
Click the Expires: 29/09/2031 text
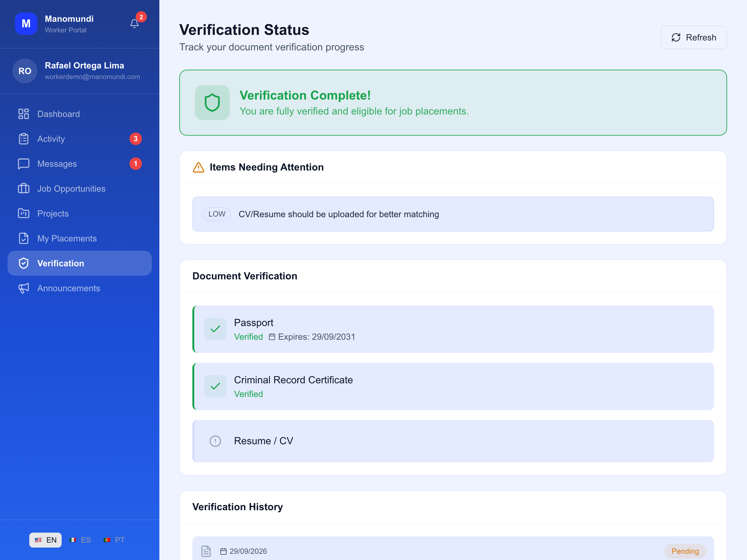[317, 337]
